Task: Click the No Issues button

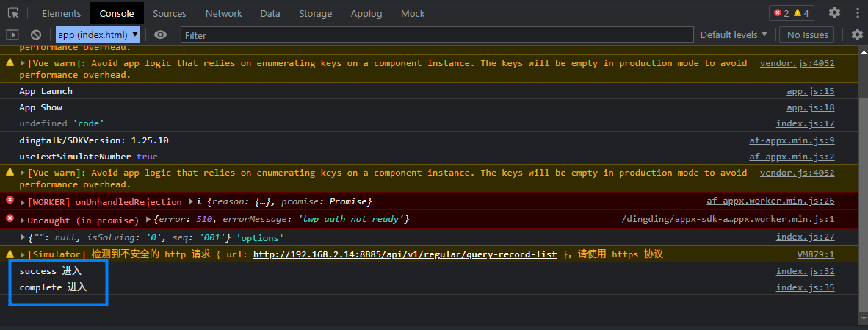Action: [808, 35]
